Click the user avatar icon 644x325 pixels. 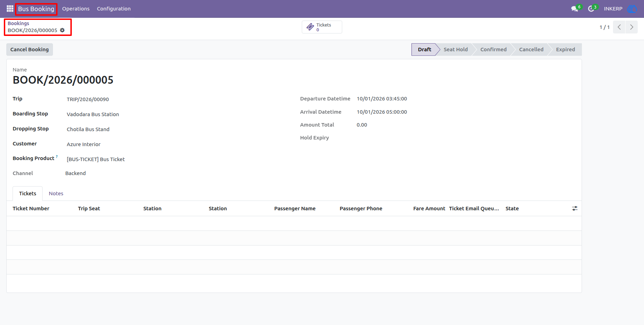click(632, 9)
